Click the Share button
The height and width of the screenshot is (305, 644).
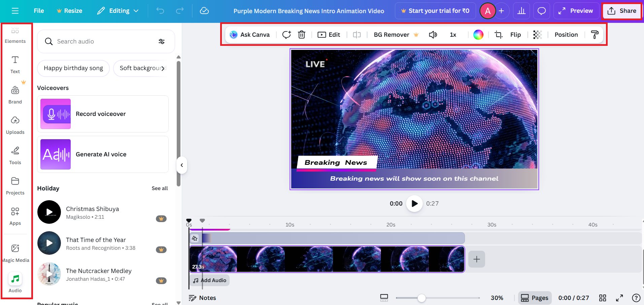[622, 11]
